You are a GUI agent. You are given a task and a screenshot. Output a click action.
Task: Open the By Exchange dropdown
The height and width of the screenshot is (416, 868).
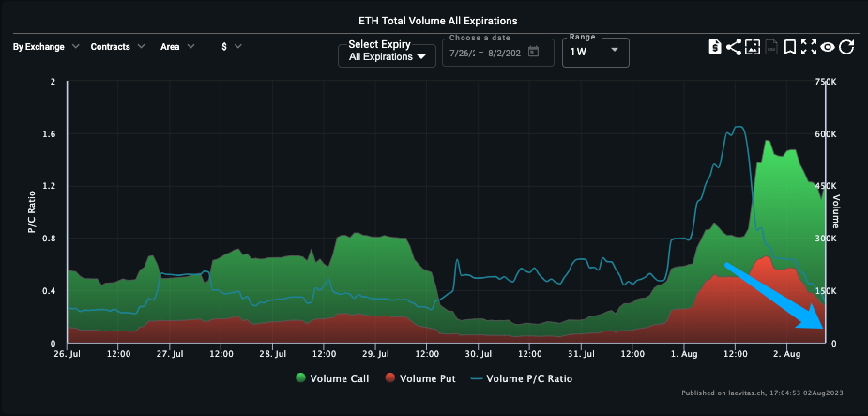(x=47, y=47)
